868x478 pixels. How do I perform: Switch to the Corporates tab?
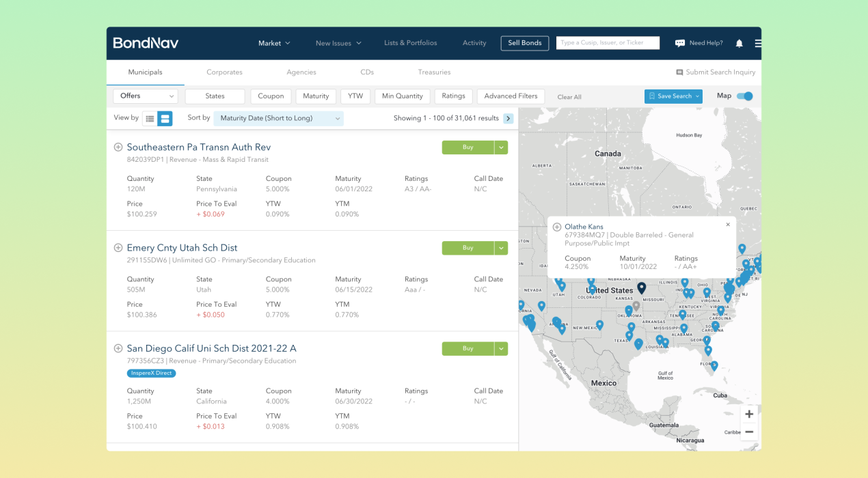tap(224, 72)
